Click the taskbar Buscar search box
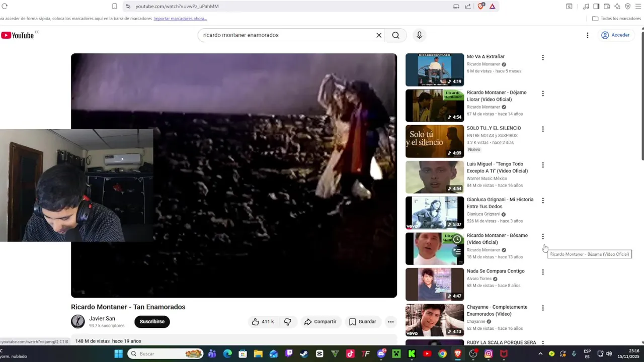 pyautogui.click(x=166, y=354)
